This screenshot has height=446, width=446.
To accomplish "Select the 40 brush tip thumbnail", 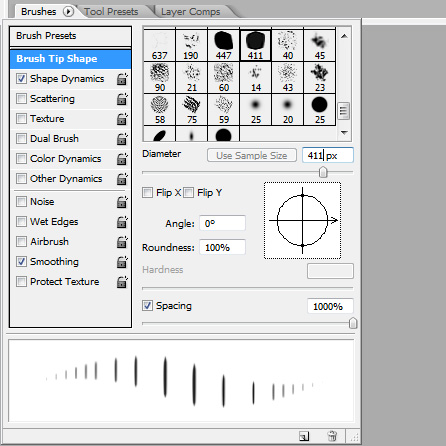I will tap(288, 45).
